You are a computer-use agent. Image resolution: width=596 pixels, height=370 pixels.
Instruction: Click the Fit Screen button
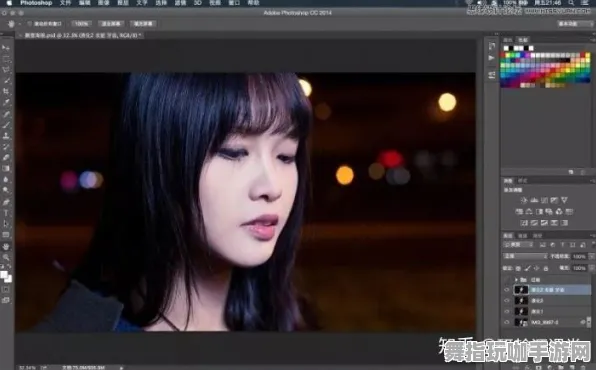point(111,24)
